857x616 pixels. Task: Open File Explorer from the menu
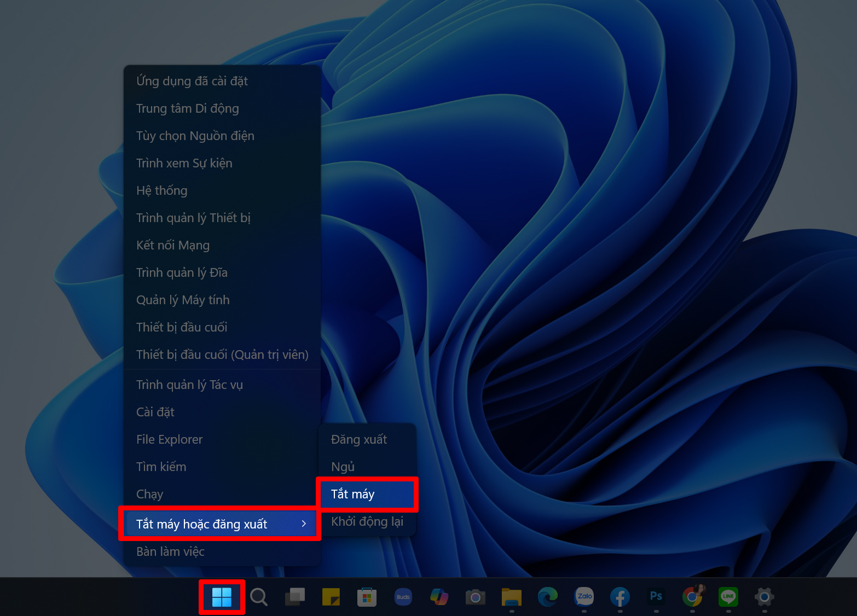(169, 439)
